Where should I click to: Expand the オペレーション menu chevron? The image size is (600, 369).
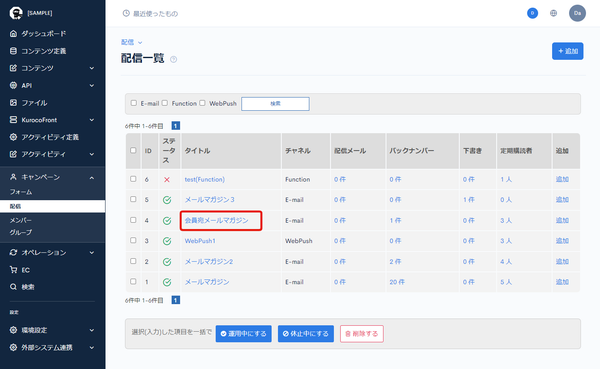click(92, 253)
